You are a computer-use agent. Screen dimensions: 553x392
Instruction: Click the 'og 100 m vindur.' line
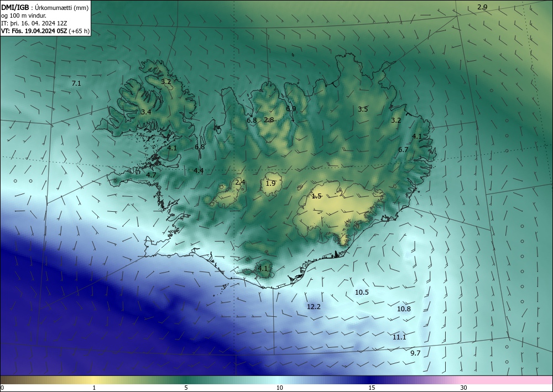point(24,15)
